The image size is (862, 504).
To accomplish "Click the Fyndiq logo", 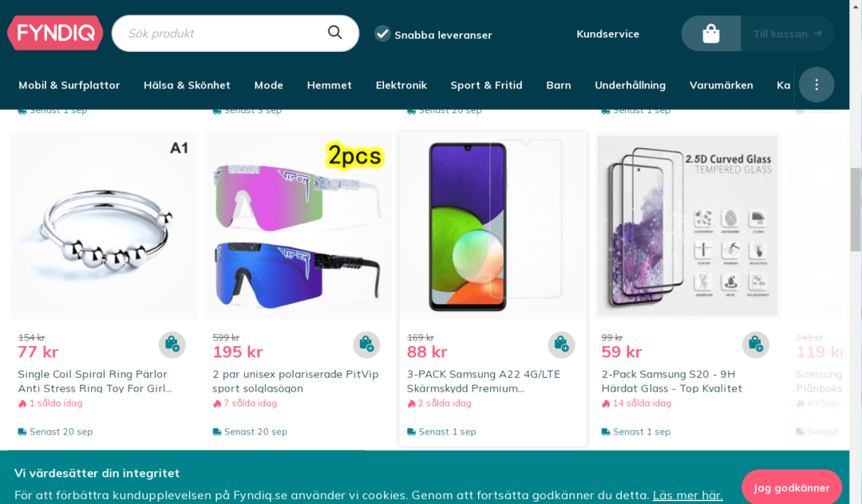I will point(55,33).
